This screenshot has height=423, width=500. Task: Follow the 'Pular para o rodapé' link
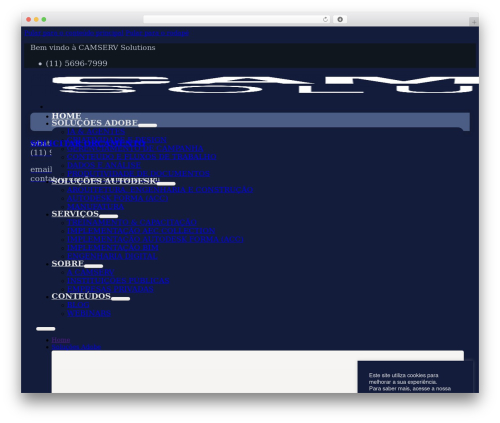tap(157, 33)
